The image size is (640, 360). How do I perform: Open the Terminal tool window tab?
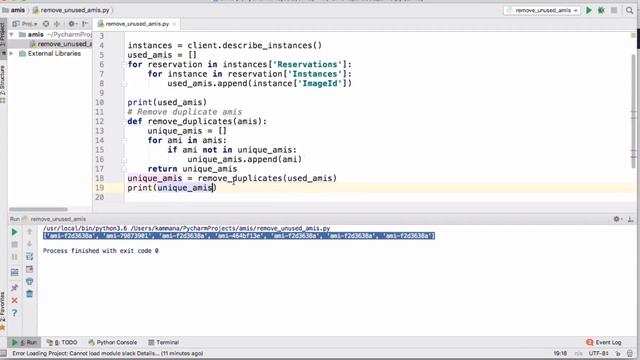tap(163, 342)
